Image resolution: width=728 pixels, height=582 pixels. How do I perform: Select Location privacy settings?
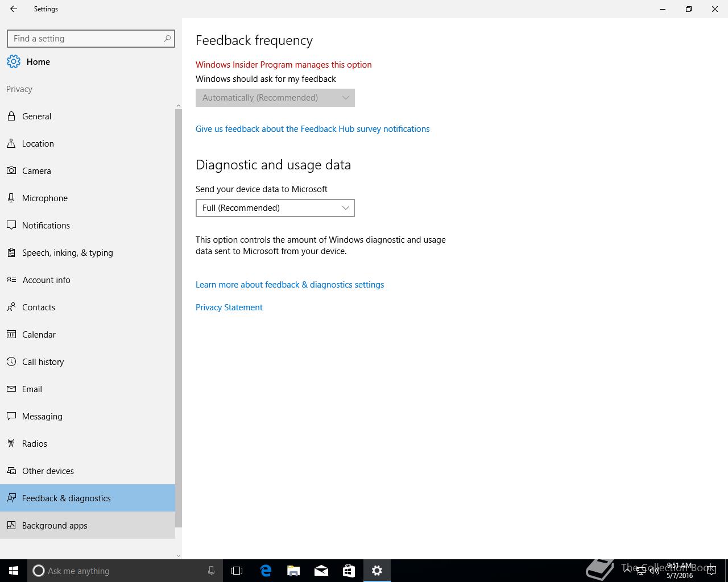(88, 143)
